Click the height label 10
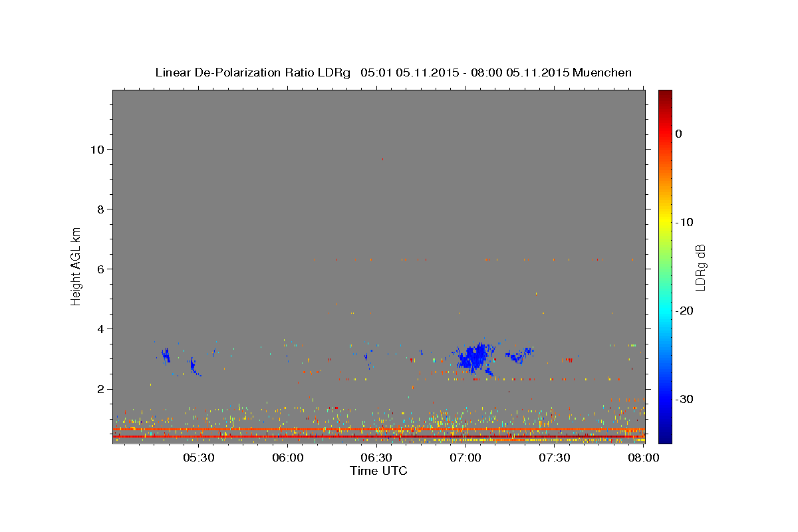The width and height of the screenshot is (798, 532). click(x=97, y=149)
